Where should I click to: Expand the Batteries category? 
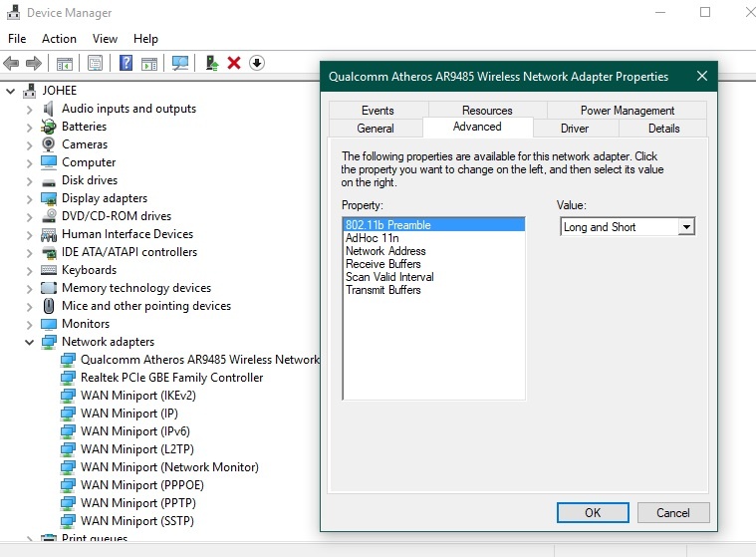[x=29, y=127]
